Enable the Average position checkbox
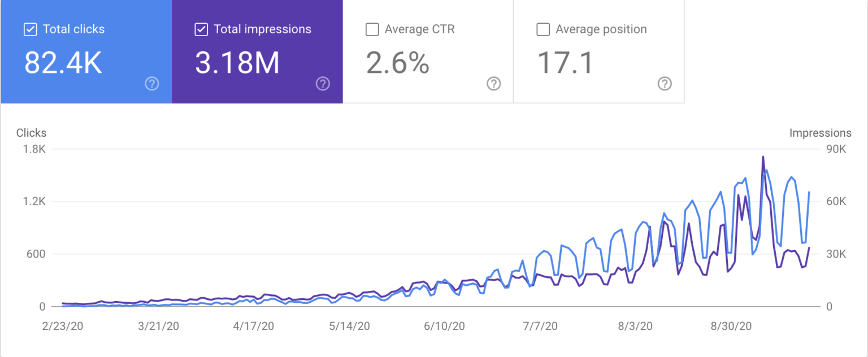 pos(542,29)
